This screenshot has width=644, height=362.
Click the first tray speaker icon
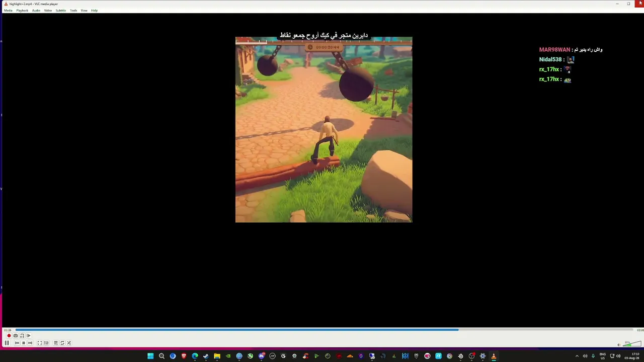[585, 356]
